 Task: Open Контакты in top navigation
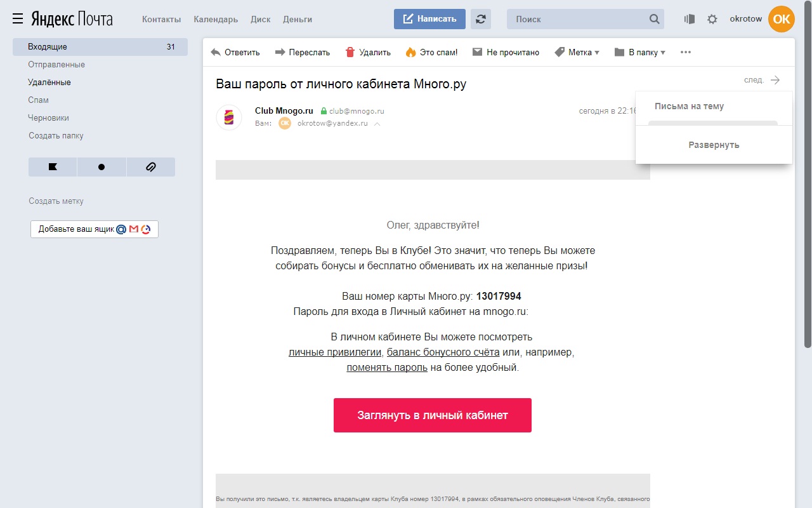click(x=161, y=19)
